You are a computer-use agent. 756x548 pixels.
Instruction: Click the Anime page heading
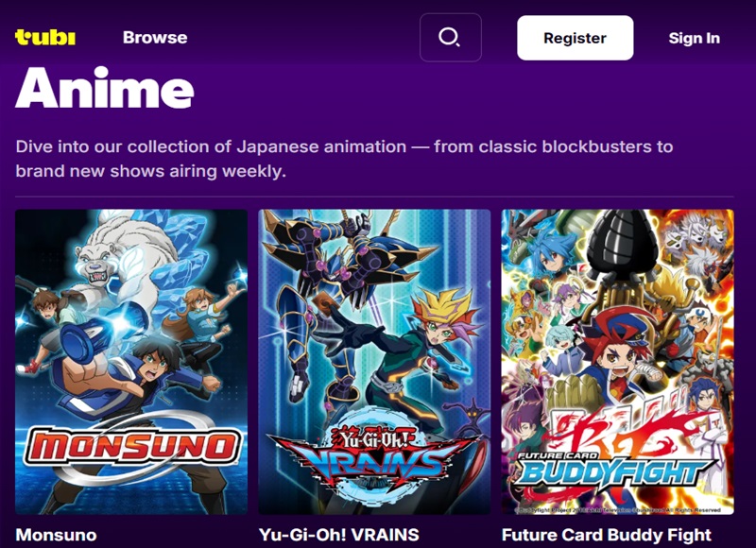tap(105, 88)
